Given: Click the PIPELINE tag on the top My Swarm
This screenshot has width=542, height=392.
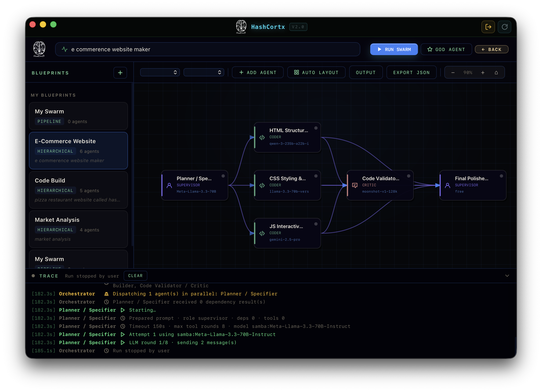Looking at the screenshot, I should pos(49,121).
